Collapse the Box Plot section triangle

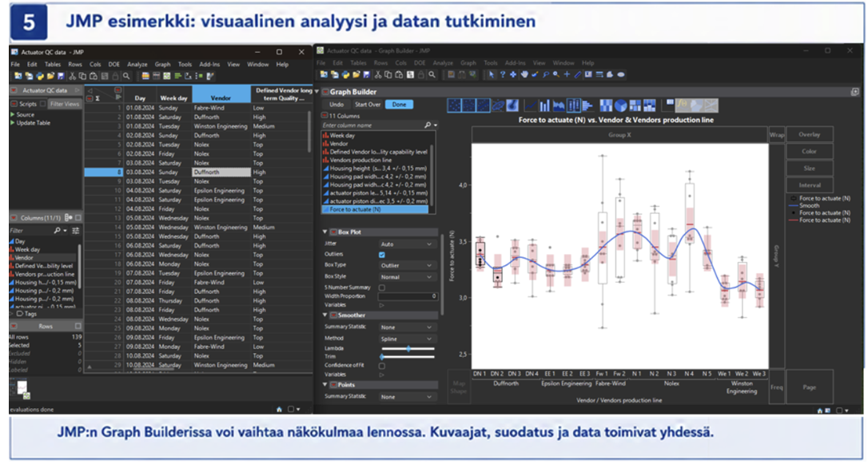point(325,232)
